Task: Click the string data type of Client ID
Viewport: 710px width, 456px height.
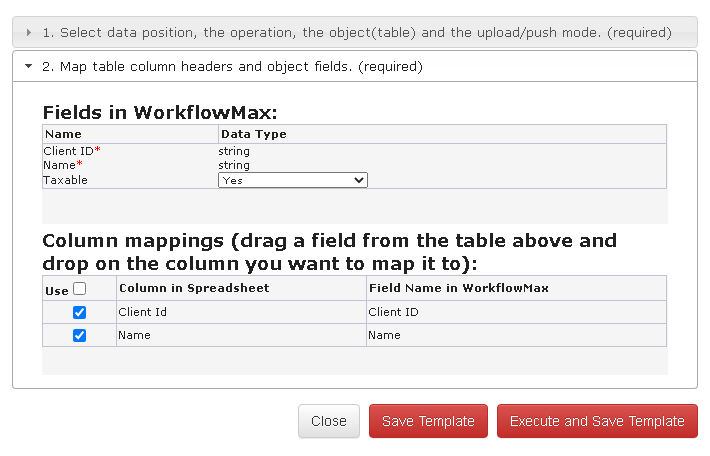Action: point(234,151)
